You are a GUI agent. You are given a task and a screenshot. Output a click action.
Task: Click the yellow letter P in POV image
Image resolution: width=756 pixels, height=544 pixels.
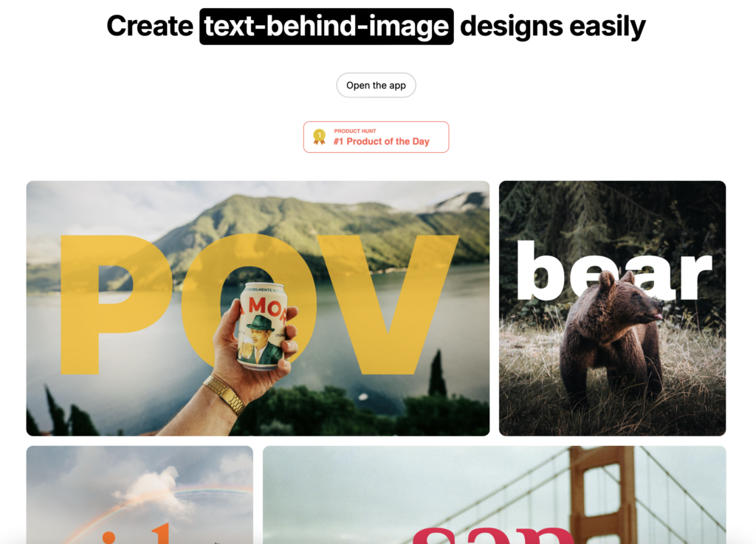click(x=116, y=305)
